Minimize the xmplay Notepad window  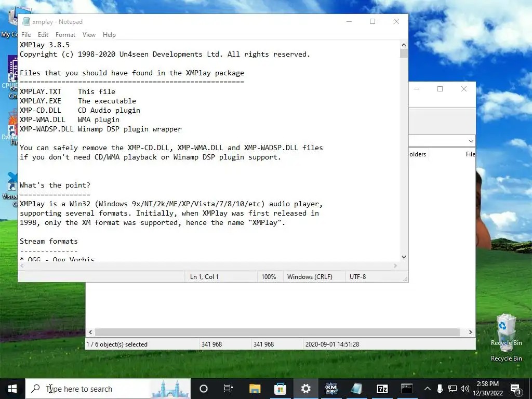pos(349,21)
